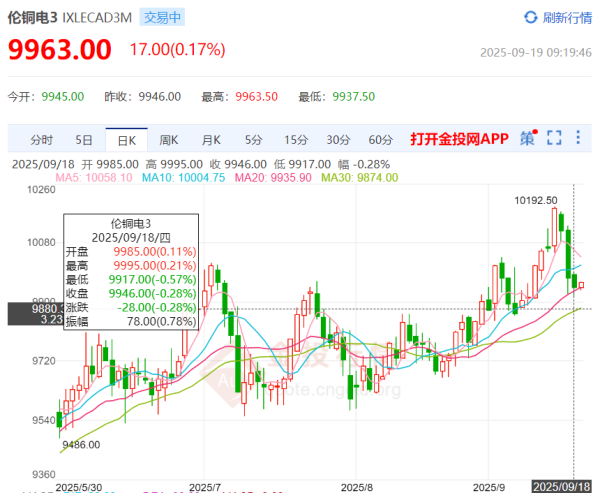Click the 10080 y-axis price label
600x493 pixels.
coord(41,242)
